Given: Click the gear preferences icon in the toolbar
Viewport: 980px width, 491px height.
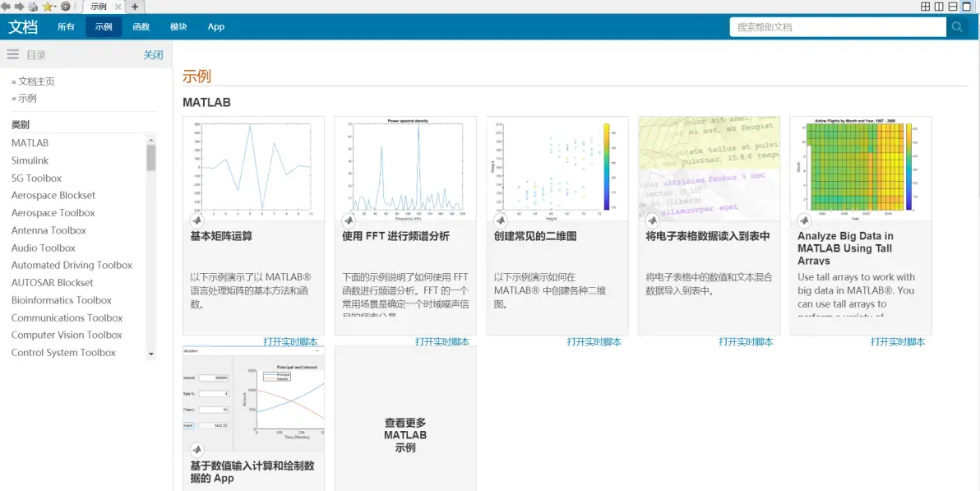Looking at the screenshot, I should coord(66,7).
